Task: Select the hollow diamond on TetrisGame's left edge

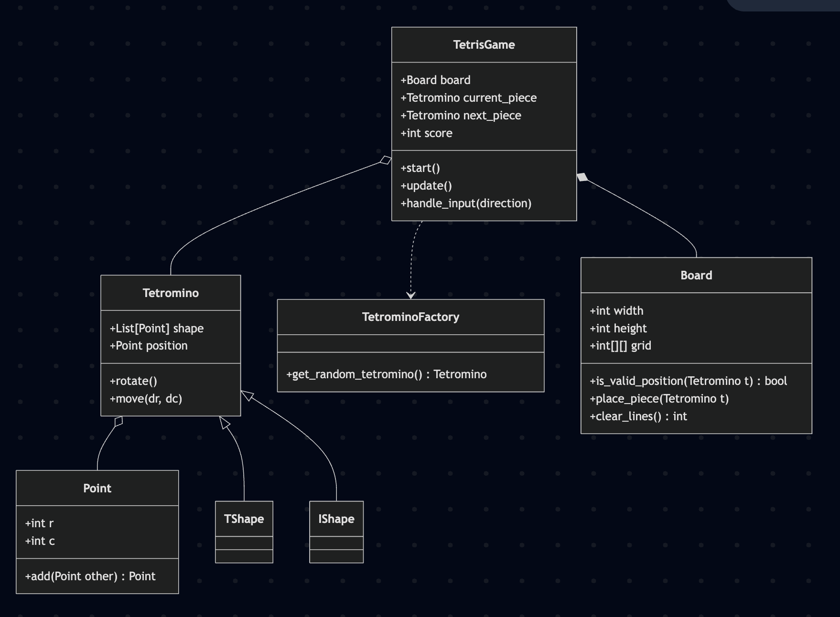Action: 386,160
